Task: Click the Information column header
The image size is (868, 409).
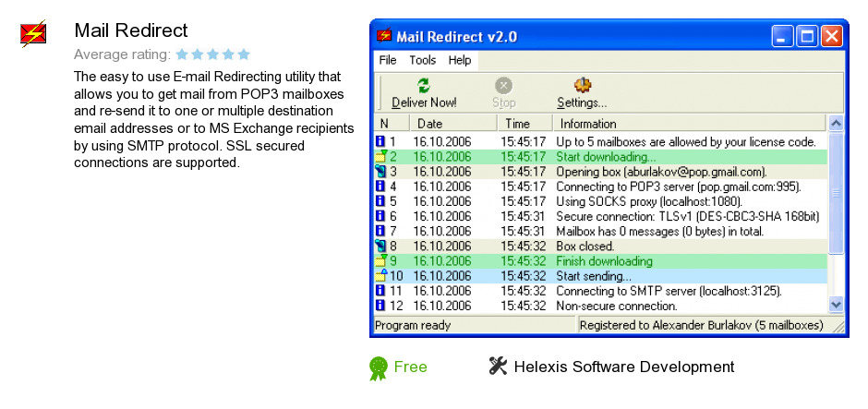Action: 689,123
